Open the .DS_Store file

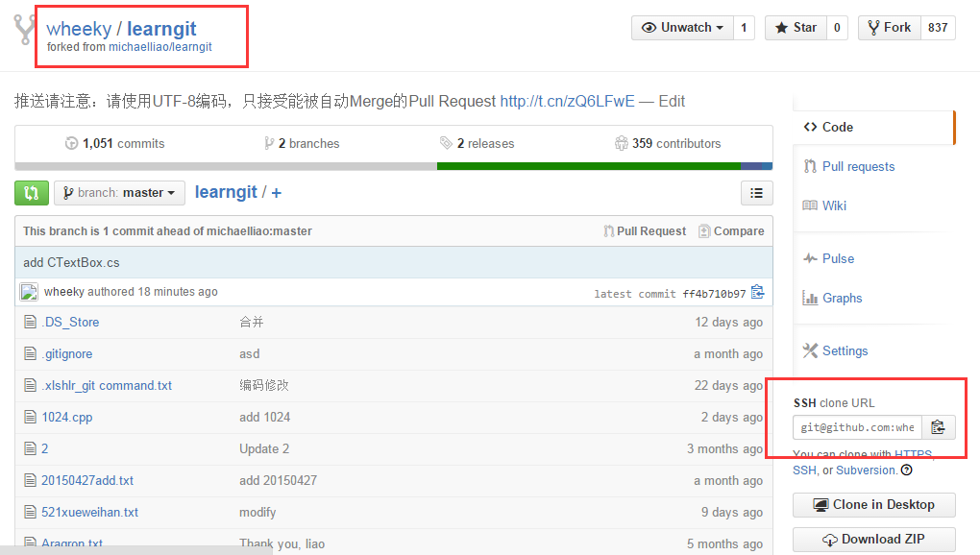(71, 322)
